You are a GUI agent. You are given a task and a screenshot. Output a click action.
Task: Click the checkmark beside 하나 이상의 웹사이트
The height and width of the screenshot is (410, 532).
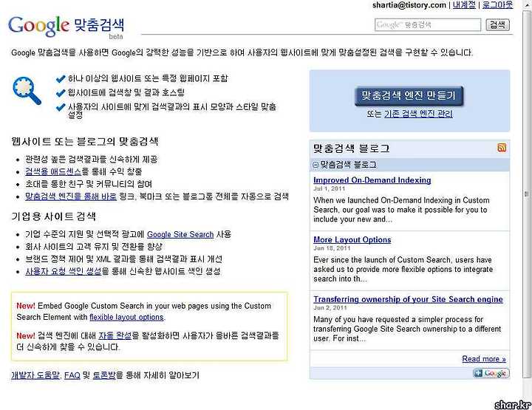tap(61, 79)
